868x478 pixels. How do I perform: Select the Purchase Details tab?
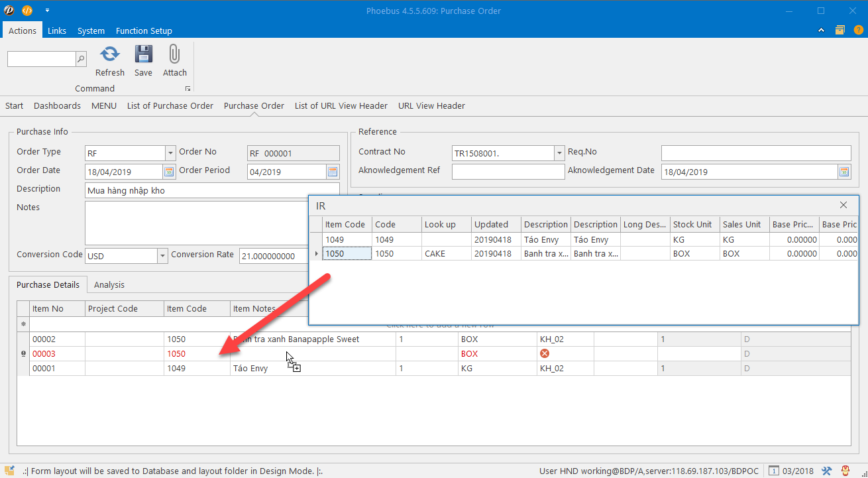click(x=48, y=284)
